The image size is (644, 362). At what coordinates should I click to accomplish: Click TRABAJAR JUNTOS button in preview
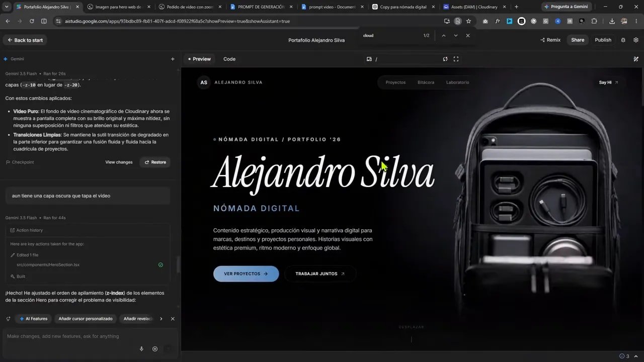320,274
